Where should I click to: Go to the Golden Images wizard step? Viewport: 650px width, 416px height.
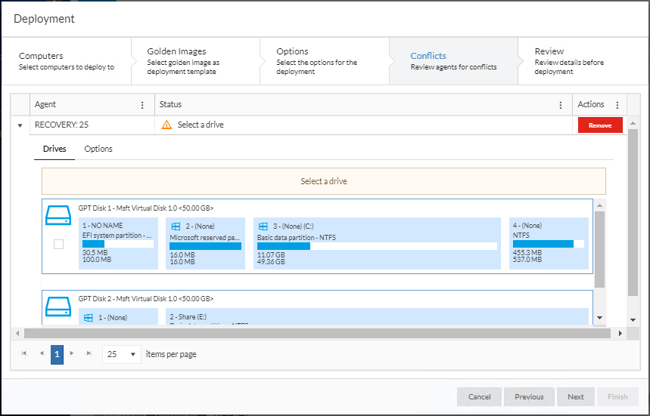(x=190, y=61)
